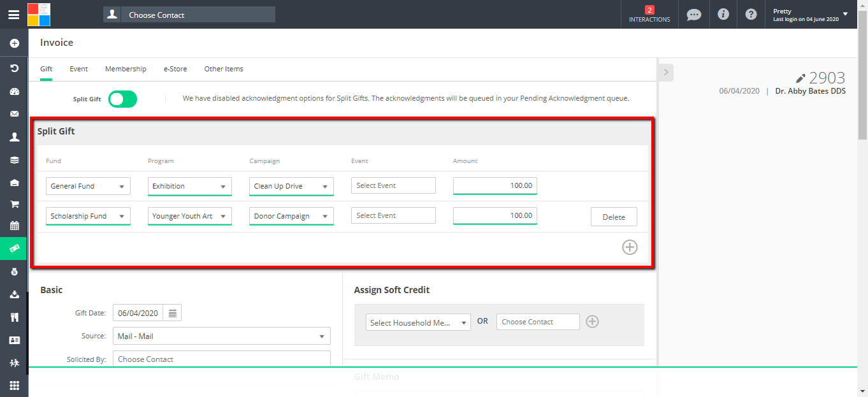Open the Donor Campaign dropdown
The width and height of the screenshot is (868, 397).
(291, 216)
